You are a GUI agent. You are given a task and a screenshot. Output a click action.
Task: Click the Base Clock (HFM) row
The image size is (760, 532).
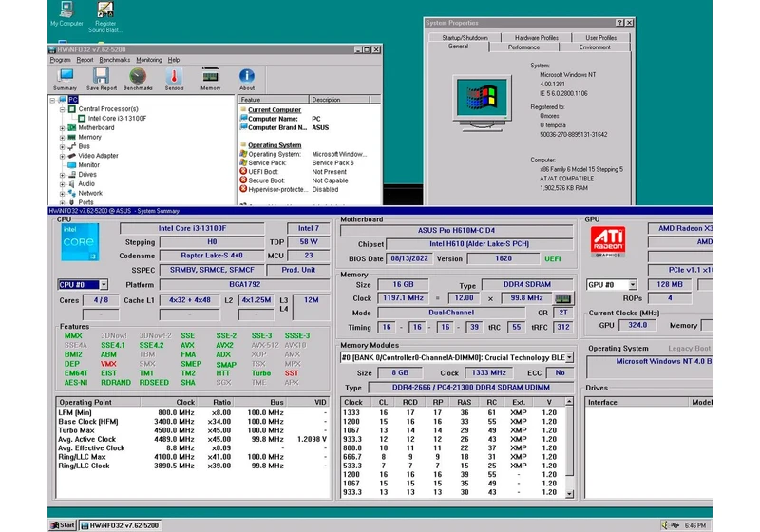click(x=193, y=422)
